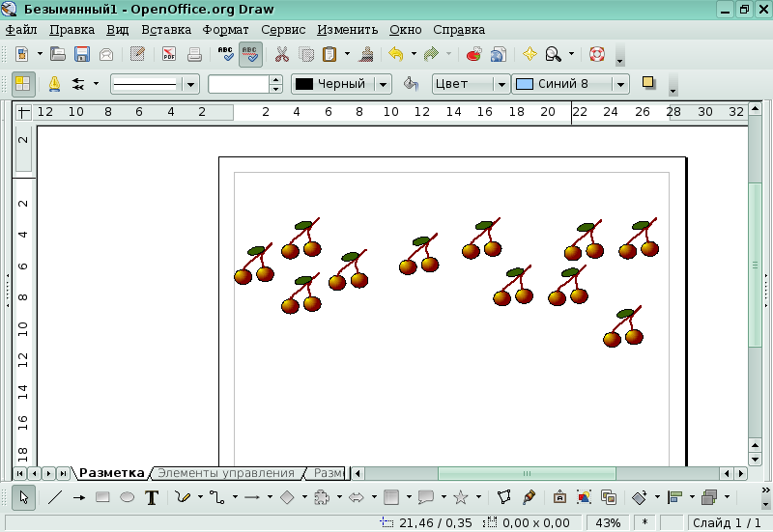Open the Файл menu
The image size is (773, 532).
[21, 30]
